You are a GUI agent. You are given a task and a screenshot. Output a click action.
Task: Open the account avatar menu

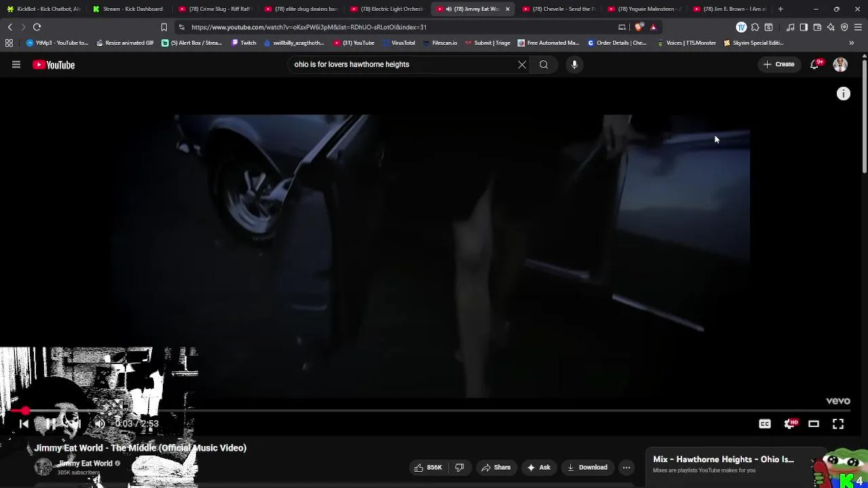click(x=840, y=64)
